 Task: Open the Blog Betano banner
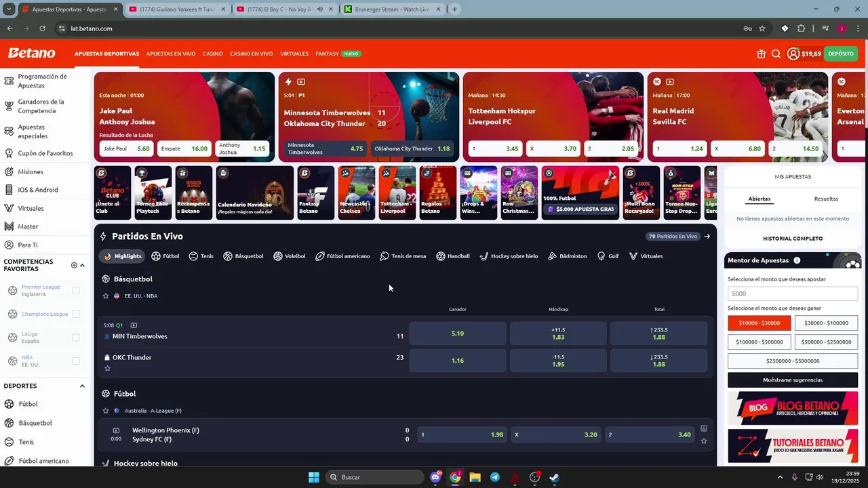coord(793,409)
